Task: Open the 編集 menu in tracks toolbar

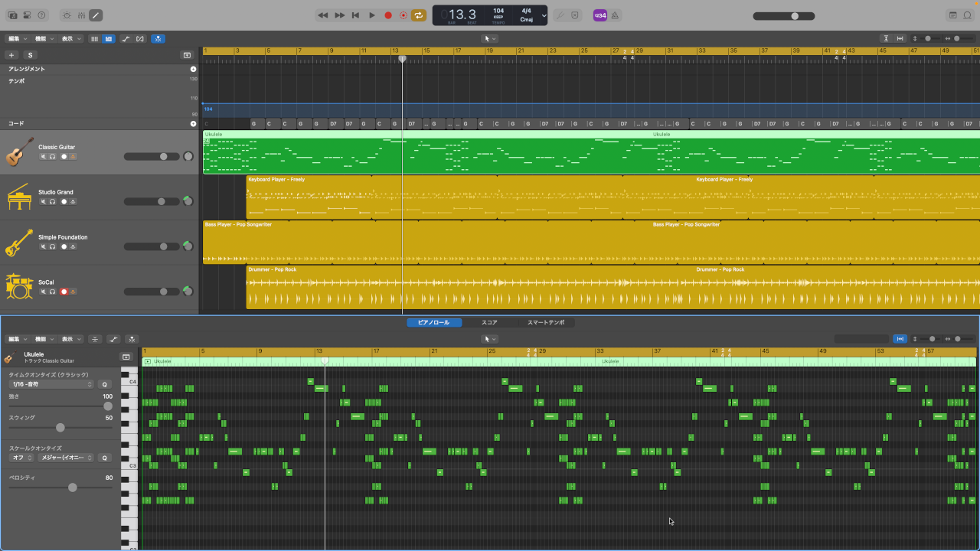Action: click(17, 39)
